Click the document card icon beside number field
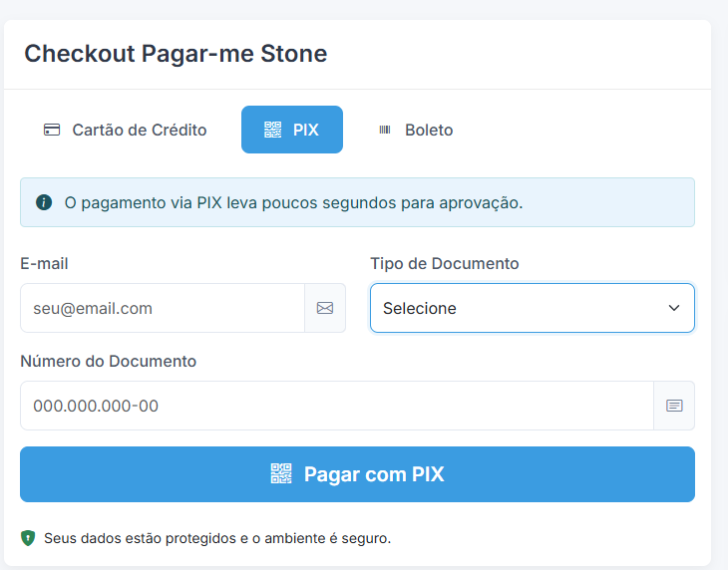 click(x=674, y=406)
